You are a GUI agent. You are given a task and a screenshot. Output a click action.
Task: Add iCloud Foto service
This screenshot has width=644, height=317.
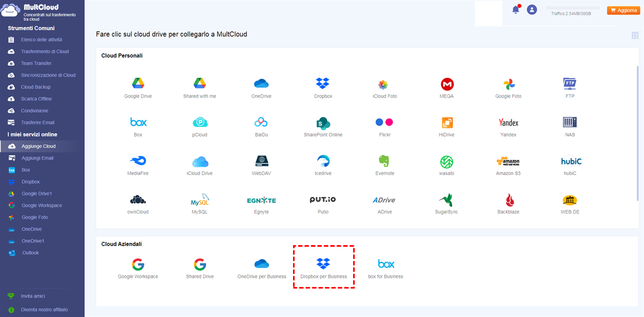click(x=383, y=85)
